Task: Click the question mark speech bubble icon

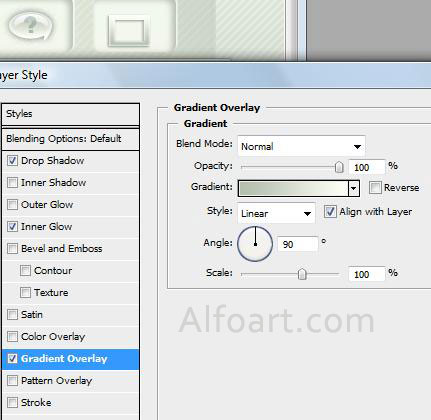Action: coord(31,25)
